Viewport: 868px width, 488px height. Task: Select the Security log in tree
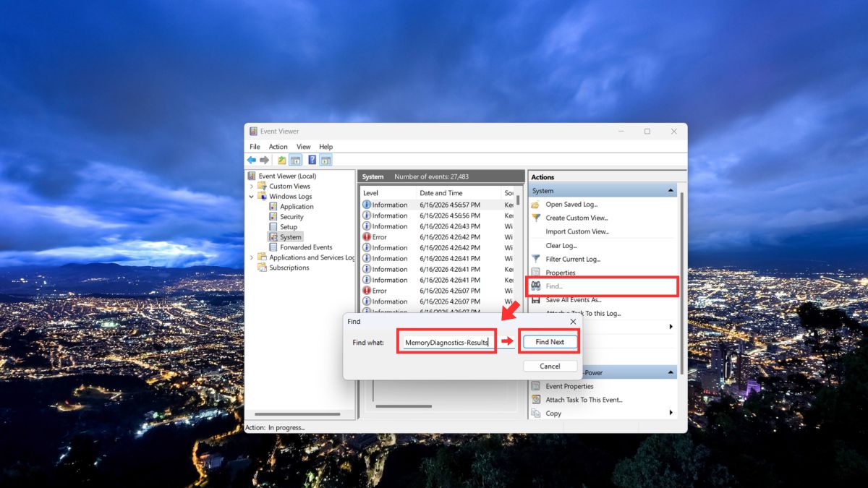tap(292, 217)
